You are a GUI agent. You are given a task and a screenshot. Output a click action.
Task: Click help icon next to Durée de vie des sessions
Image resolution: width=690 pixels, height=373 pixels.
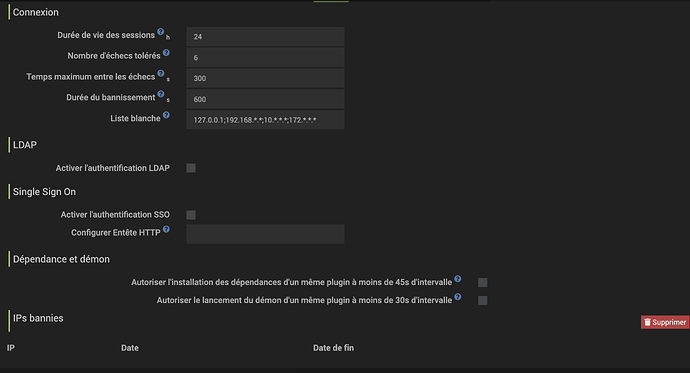pos(161,32)
